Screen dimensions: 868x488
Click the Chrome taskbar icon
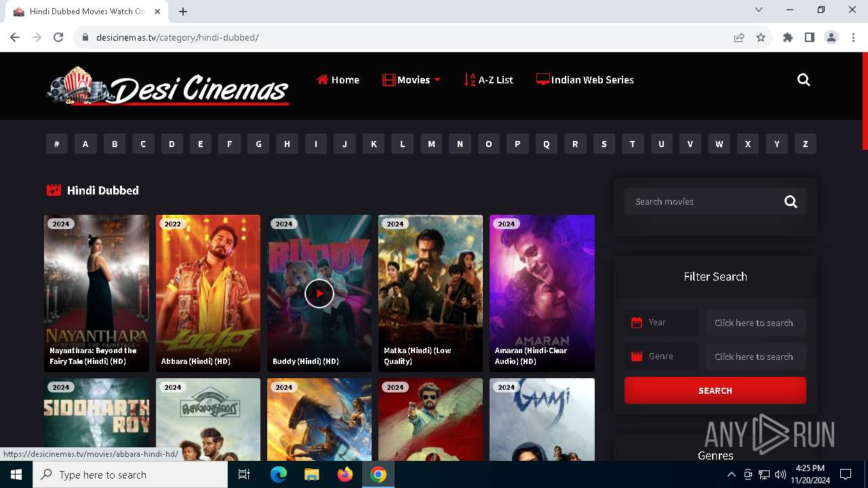pyautogui.click(x=378, y=474)
